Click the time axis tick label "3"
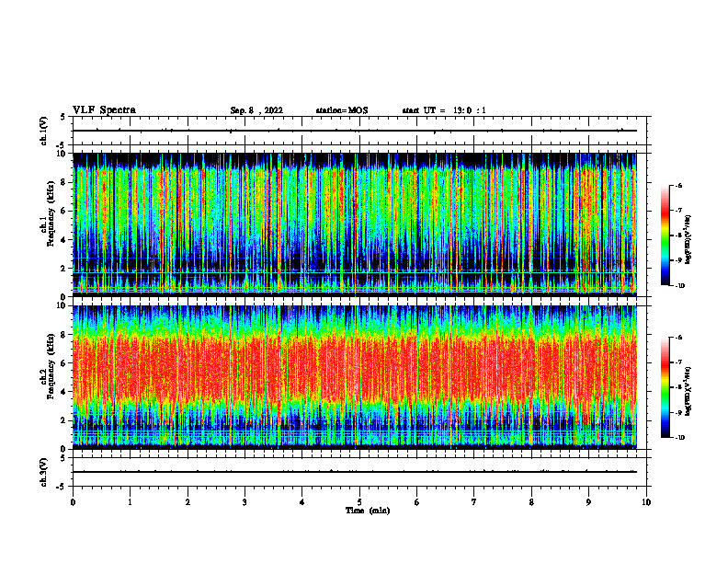Viewport: 728px width, 563px height. click(x=245, y=502)
